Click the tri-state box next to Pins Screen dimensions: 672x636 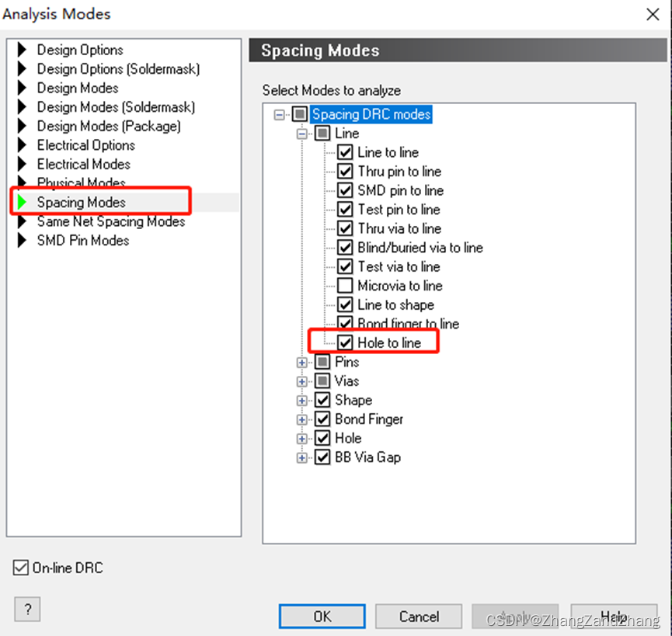coord(322,362)
